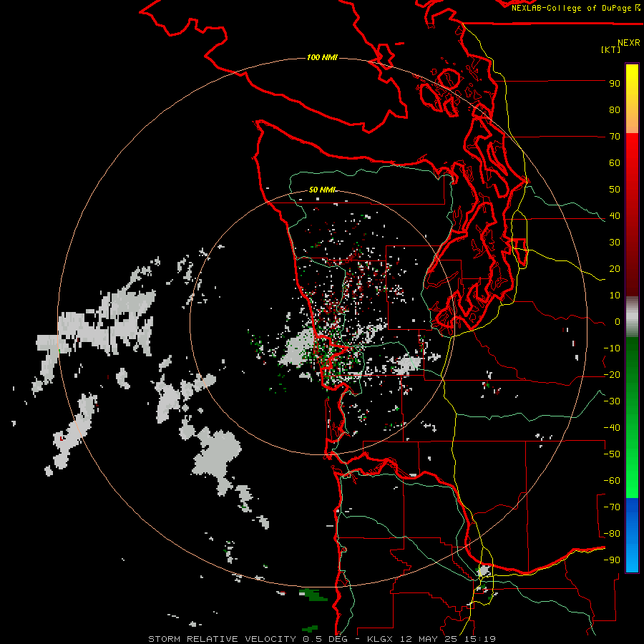The width and height of the screenshot is (644, 644).
Task: Click the [KT] units label above scale
Action: click(610, 49)
